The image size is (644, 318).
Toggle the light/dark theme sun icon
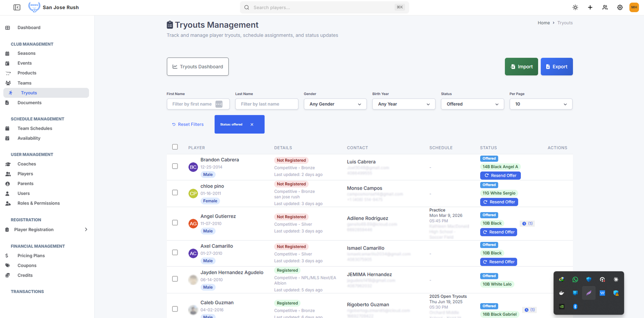(575, 7)
